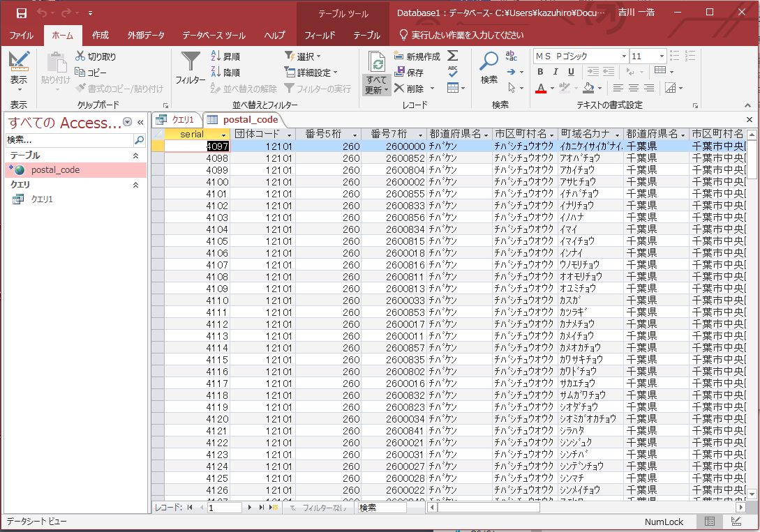The image size is (760, 532).
Task: Click the Replace (ab→ac) icon
Action: pos(511,56)
